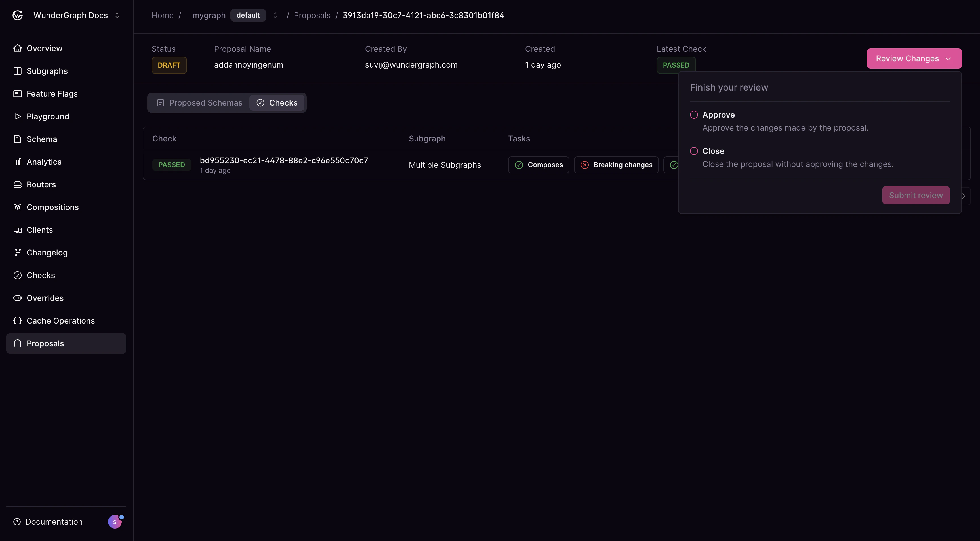Expand the Review Changes dropdown chevron
Image resolution: width=980 pixels, height=541 pixels.
(x=948, y=58)
